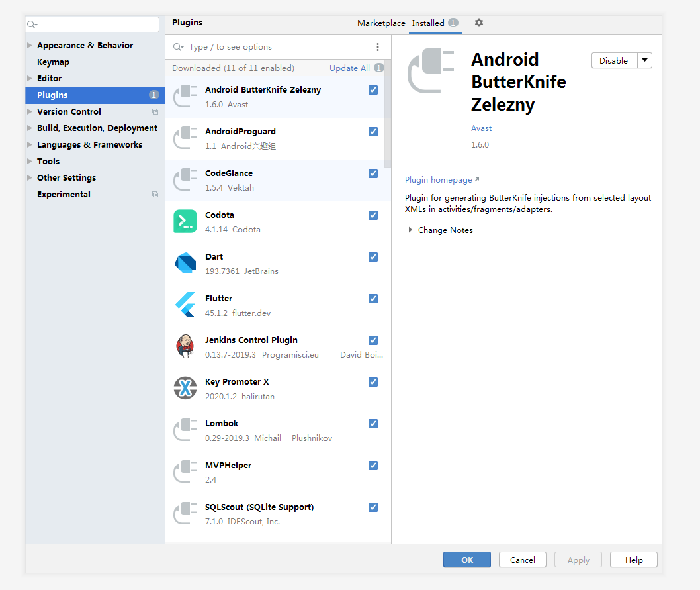Screen dimensions: 700x590
Task: Toggle the Codota plugin checkbox
Action: [373, 215]
